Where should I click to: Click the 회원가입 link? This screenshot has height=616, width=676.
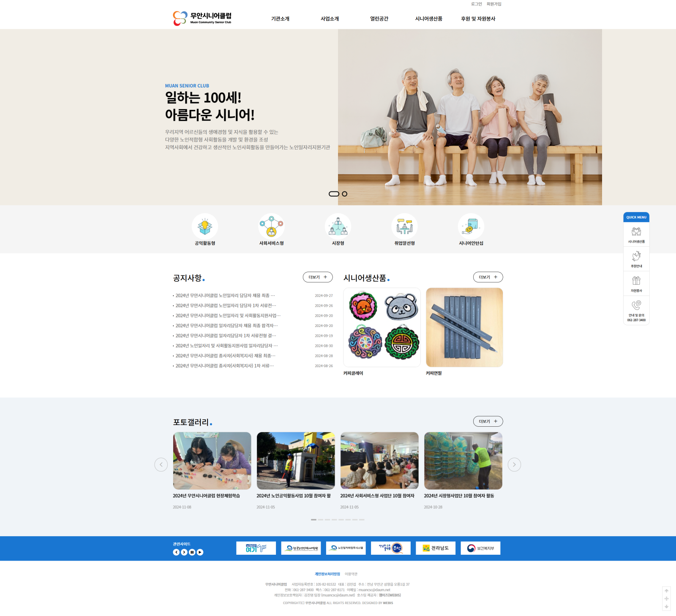(x=493, y=4)
